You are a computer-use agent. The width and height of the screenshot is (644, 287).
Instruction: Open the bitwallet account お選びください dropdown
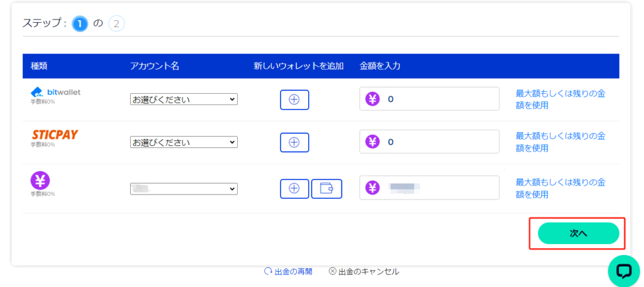click(184, 99)
